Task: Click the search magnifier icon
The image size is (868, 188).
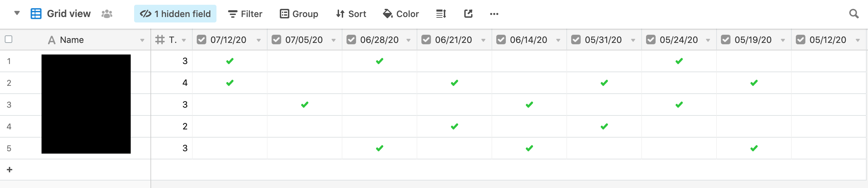Action: tap(854, 14)
